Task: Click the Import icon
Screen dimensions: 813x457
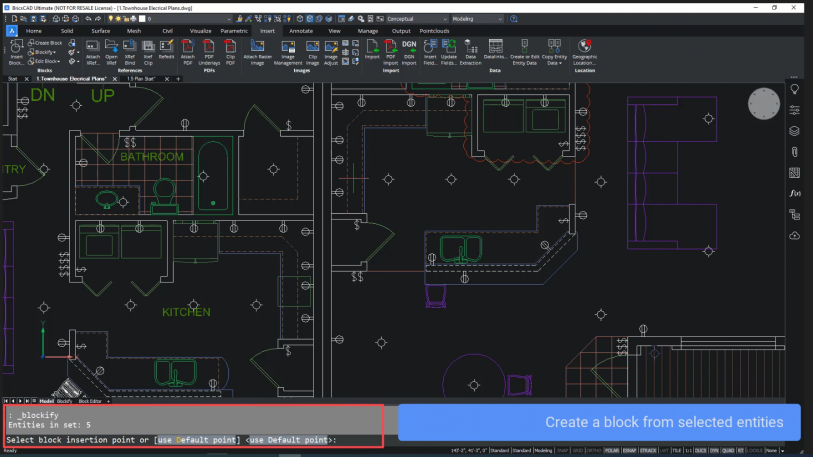Action: click(x=372, y=50)
